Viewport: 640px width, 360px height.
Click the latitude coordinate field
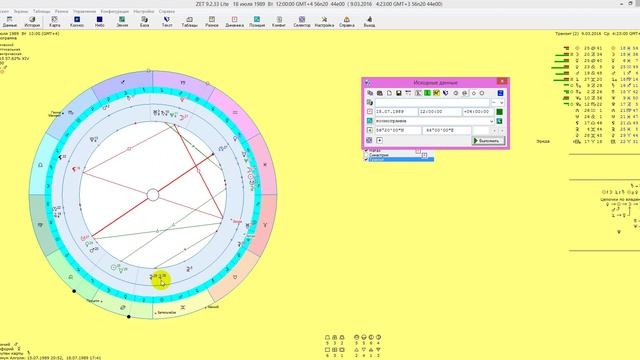coord(398,131)
